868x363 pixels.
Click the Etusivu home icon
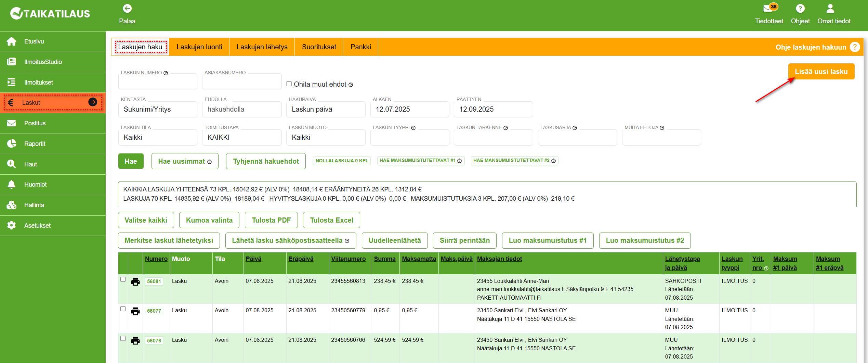click(12, 41)
